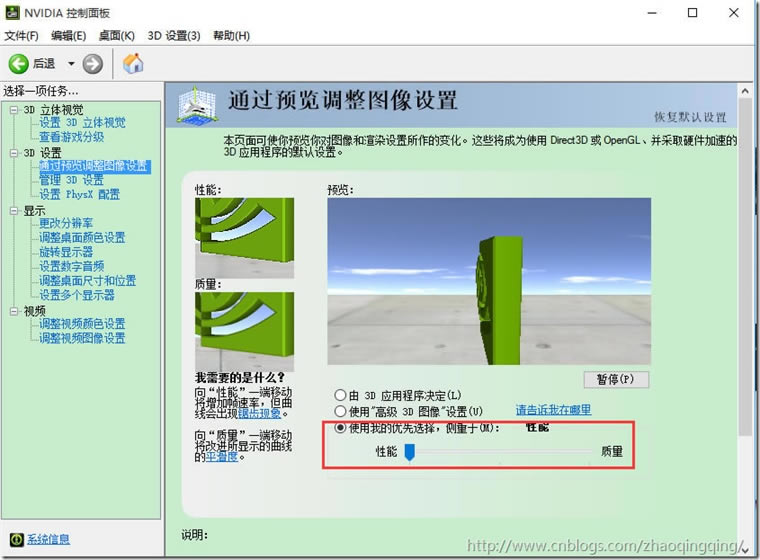Choose 由 3D 应用程序决定 radio option
Screen dimensions: 760x560
(340, 395)
